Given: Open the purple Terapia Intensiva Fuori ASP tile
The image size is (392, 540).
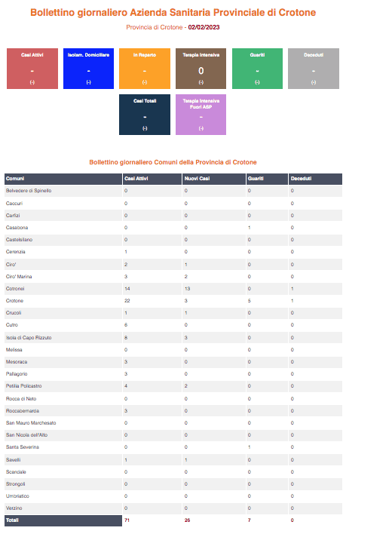Looking at the screenshot, I should tap(201, 115).
